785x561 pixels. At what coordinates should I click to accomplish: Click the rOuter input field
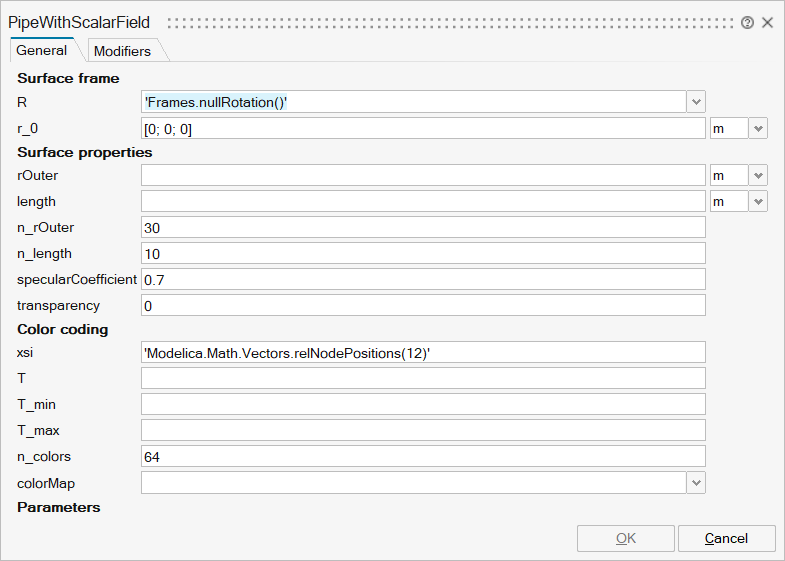pyautogui.click(x=423, y=176)
